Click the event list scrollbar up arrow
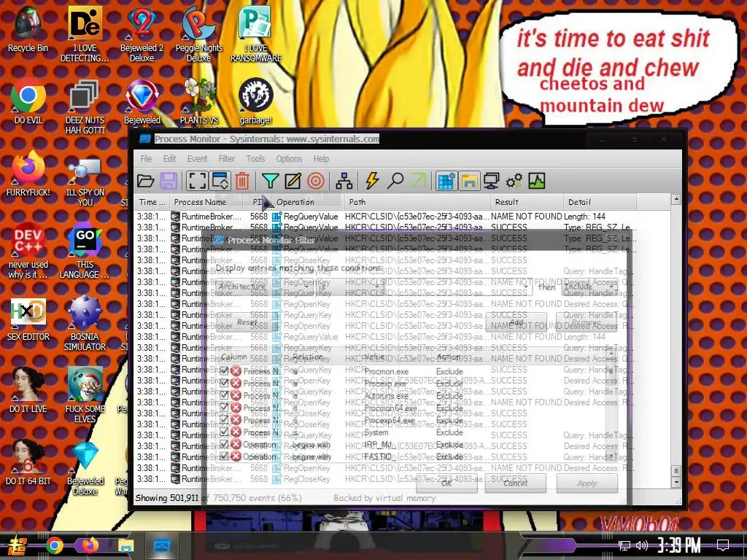The height and width of the screenshot is (560, 747). [x=676, y=200]
